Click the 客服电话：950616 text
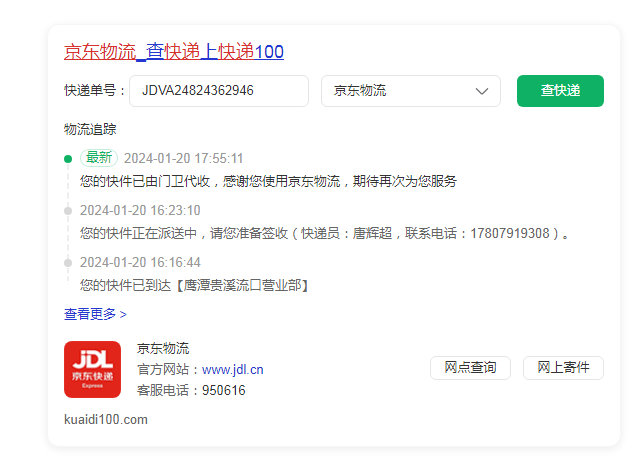This screenshot has height=459, width=637. [191, 390]
